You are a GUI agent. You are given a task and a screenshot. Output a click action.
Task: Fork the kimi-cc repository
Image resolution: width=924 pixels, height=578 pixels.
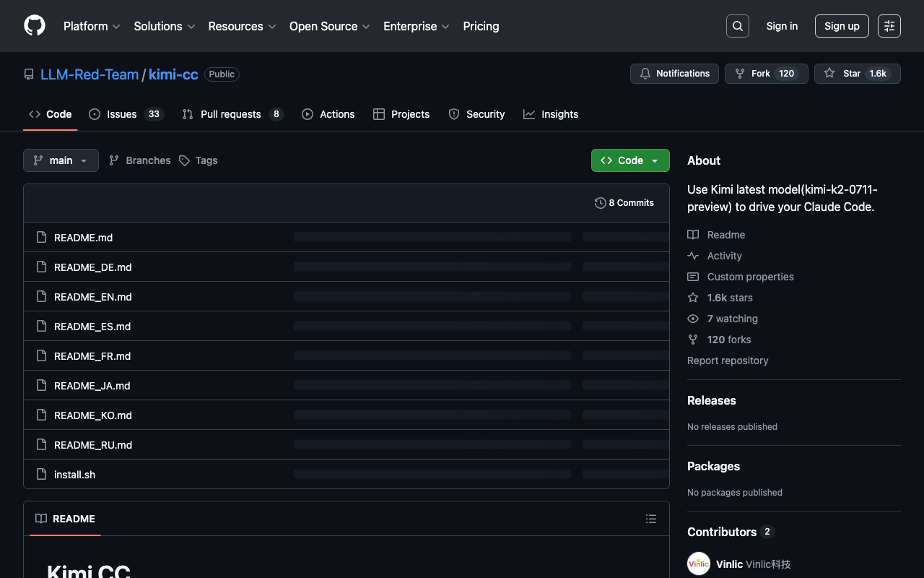click(766, 74)
